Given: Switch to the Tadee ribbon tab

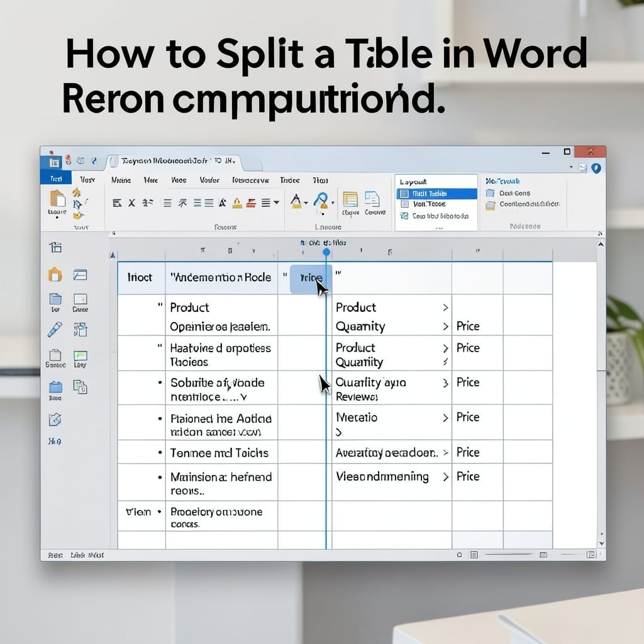Looking at the screenshot, I should coord(289,180).
